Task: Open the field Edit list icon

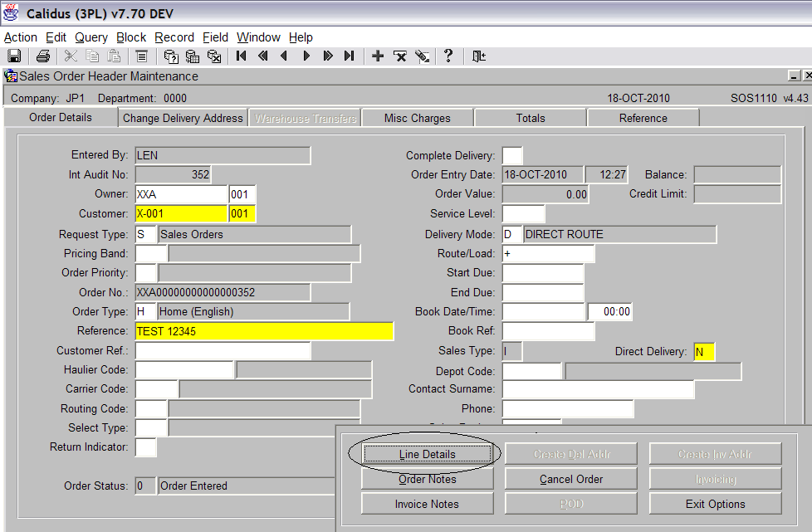Action: 141,56
